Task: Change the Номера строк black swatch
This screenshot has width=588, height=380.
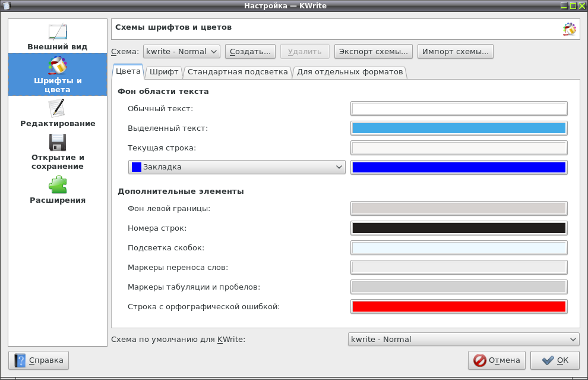Action: tap(459, 228)
